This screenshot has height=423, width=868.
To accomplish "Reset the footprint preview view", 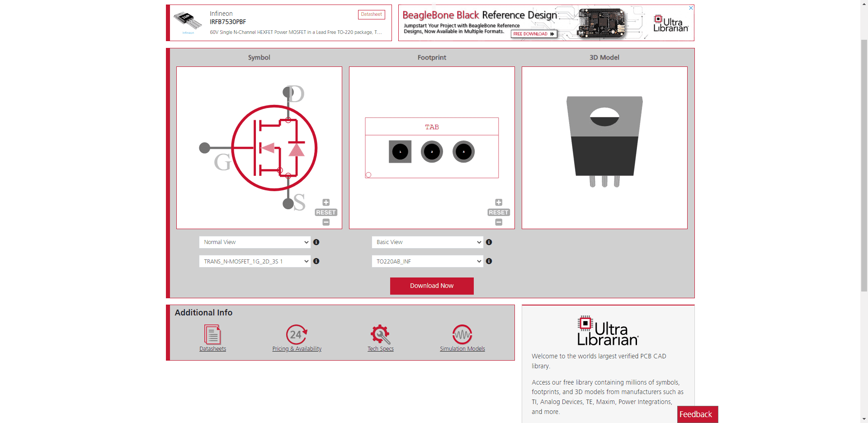I will pos(499,212).
